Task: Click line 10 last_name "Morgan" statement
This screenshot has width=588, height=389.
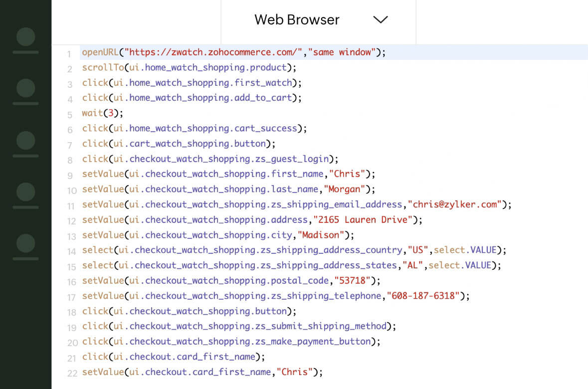Action: tap(228, 189)
